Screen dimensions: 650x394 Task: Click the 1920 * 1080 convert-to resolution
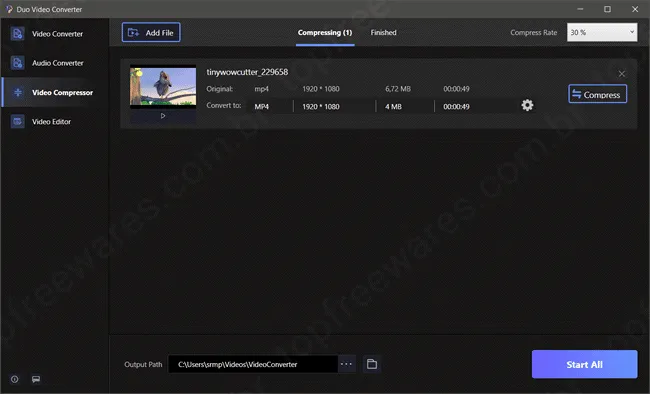pos(321,107)
